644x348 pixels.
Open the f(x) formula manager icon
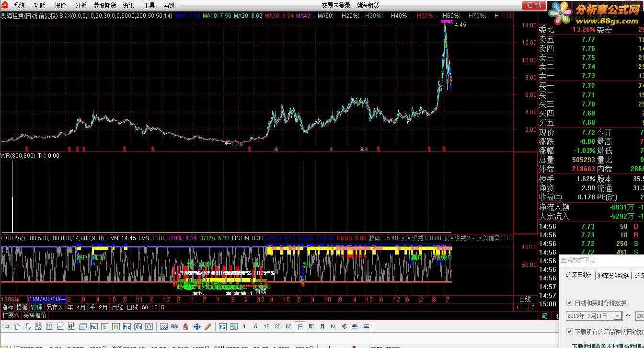(138, 326)
